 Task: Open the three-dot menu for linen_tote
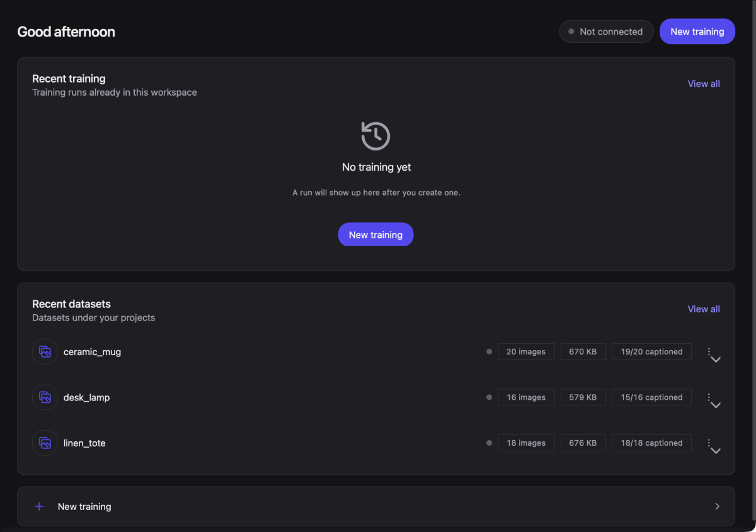tap(709, 443)
